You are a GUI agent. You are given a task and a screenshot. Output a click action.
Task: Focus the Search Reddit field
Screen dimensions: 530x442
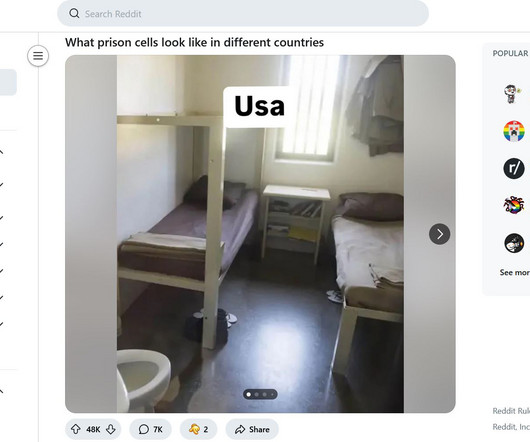[243, 14]
